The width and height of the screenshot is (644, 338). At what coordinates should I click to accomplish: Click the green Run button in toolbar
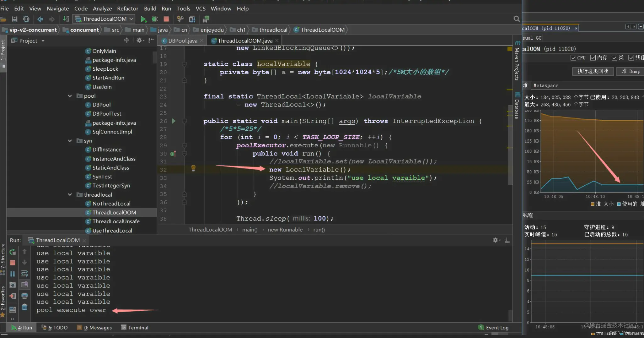pos(143,19)
